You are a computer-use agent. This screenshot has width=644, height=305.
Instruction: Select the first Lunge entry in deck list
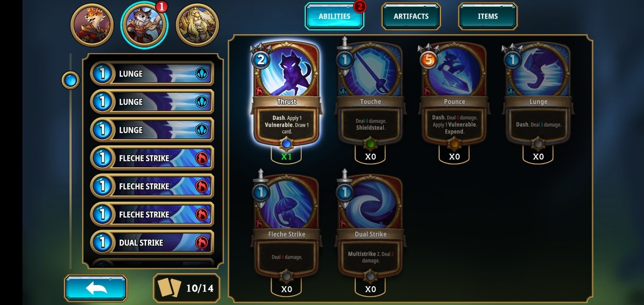coord(152,74)
